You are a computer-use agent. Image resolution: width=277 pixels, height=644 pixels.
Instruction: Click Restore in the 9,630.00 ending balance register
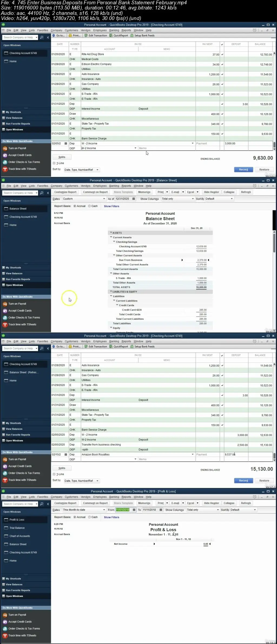point(264,170)
